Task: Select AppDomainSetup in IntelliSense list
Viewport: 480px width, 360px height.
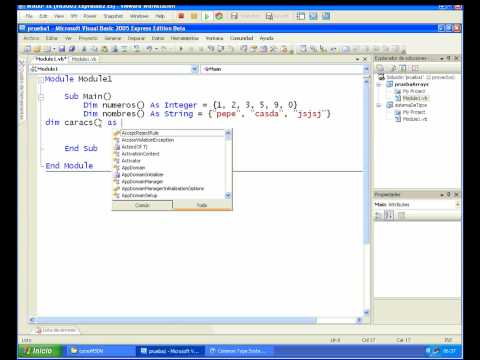Action: point(139,196)
